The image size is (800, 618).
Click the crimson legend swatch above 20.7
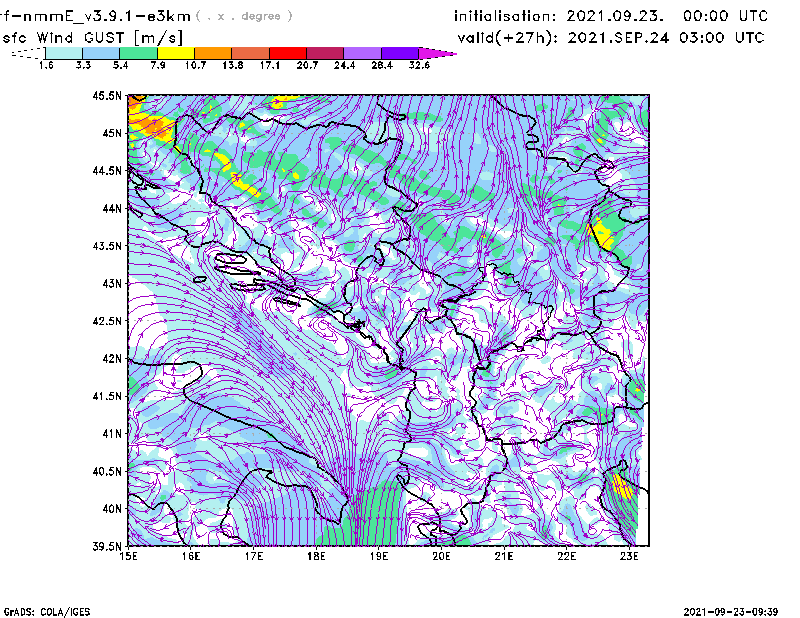coord(325,53)
